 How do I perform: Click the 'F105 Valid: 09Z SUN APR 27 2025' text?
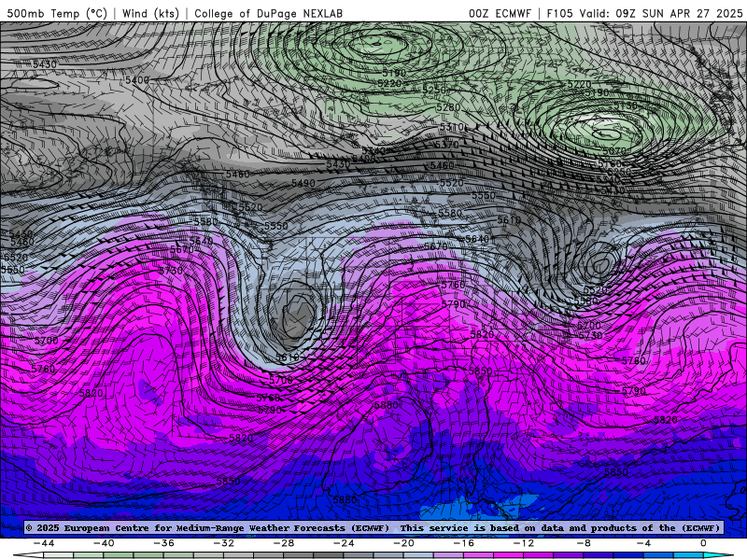644,13
